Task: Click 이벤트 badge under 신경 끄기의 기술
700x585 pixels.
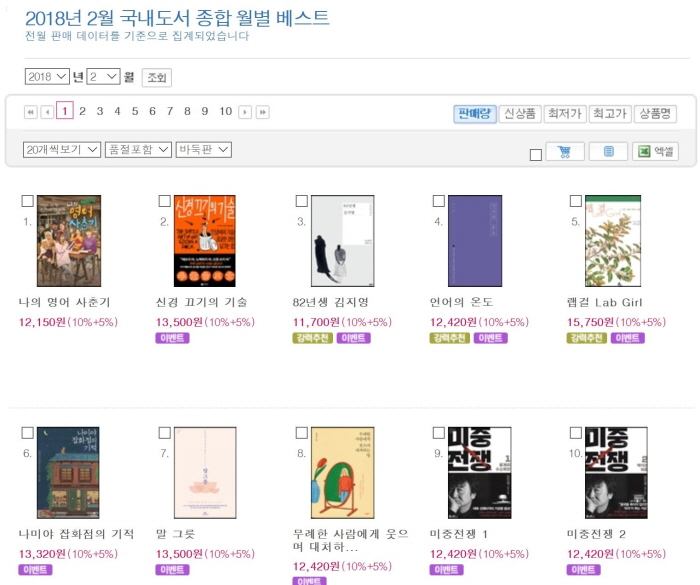Action: pos(172,338)
